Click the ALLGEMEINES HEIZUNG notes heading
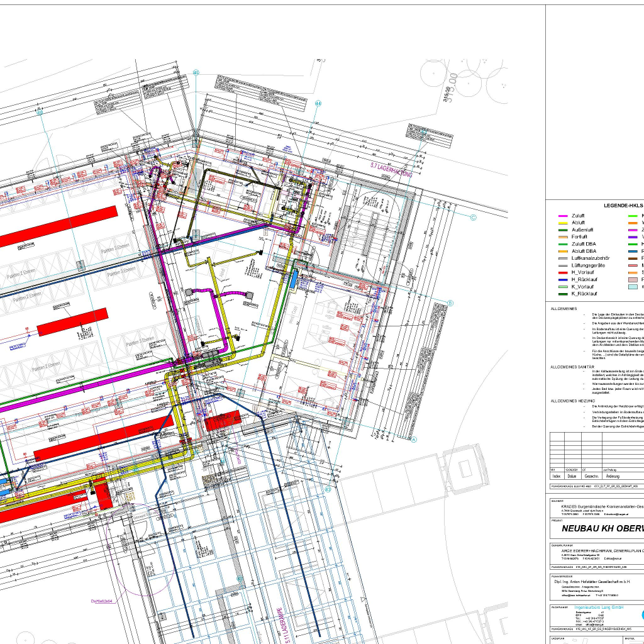The width and height of the screenshot is (644, 644). point(572,401)
